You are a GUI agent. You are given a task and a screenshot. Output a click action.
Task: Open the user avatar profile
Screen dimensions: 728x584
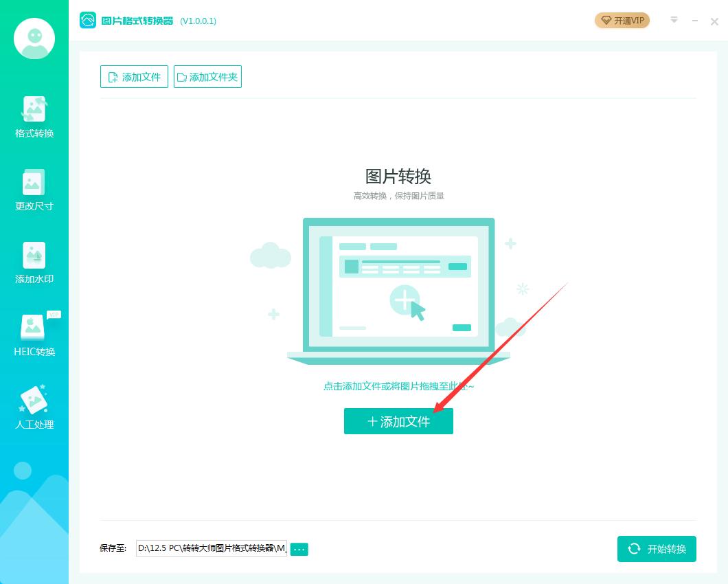tap(34, 38)
